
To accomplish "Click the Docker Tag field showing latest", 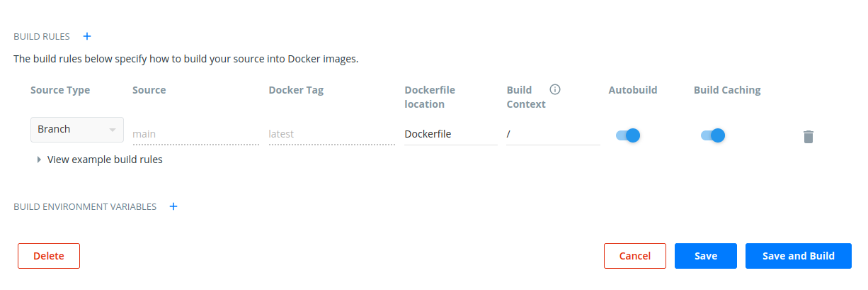I will pyautogui.click(x=331, y=133).
